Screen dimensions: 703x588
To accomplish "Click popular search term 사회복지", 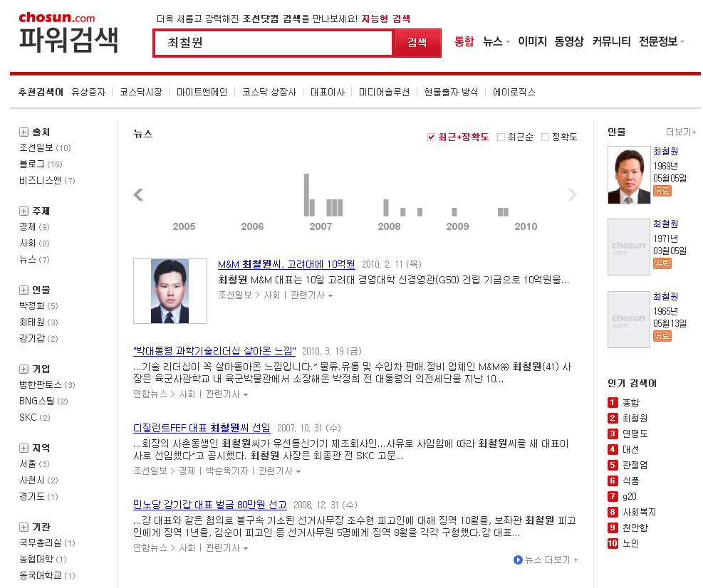I will point(639,513).
